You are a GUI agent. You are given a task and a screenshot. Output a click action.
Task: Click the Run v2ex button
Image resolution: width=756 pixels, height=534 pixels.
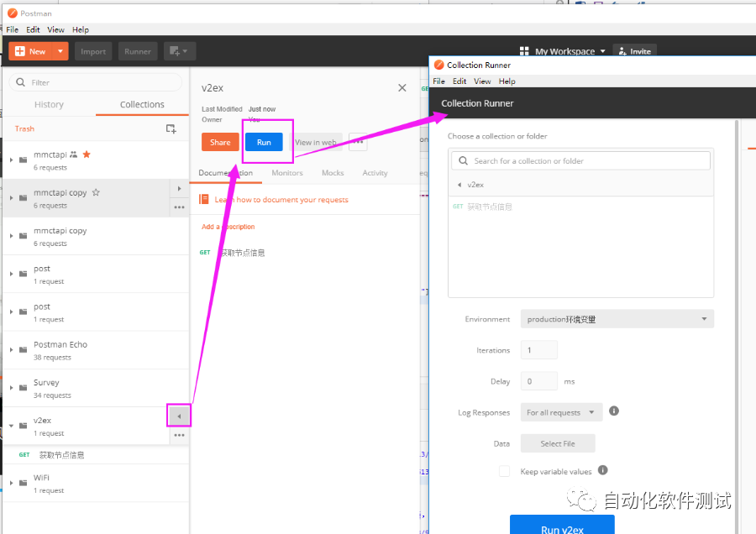click(x=562, y=526)
